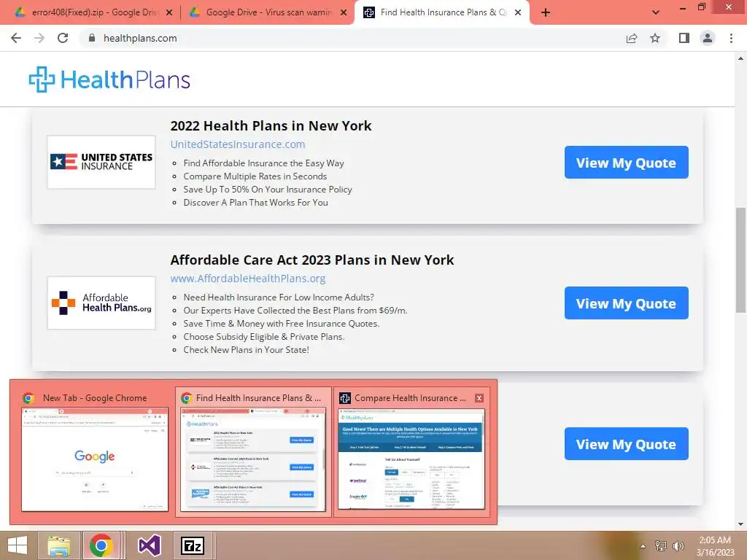Select the Find Health Insurance Plans tab

point(441,12)
